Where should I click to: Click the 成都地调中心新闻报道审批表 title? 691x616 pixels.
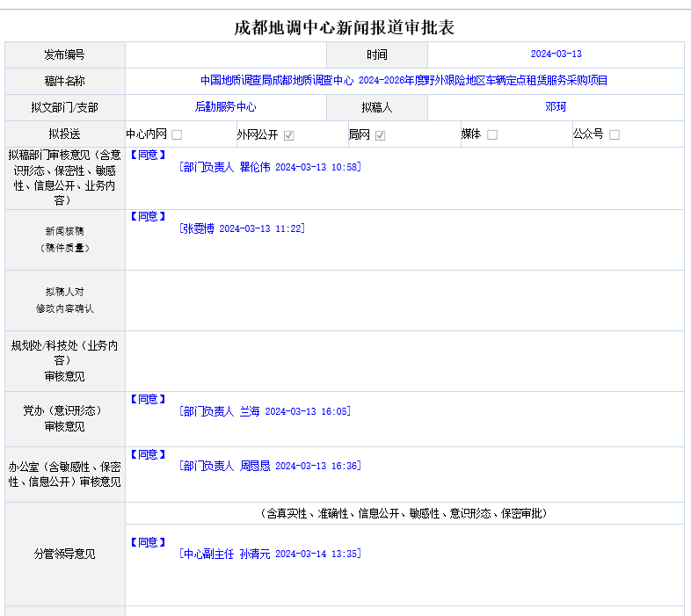pyautogui.click(x=345, y=27)
